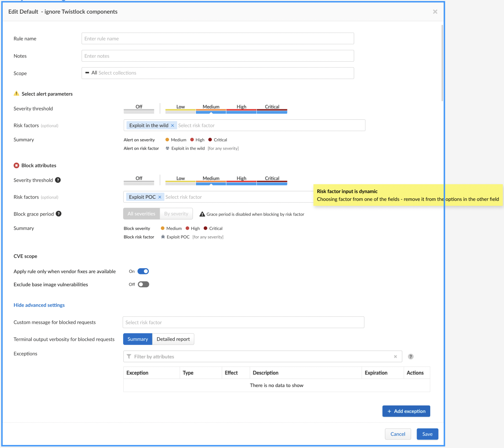Select By severity grace period option
Viewport: 504px width, 448px height.
pos(176,214)
